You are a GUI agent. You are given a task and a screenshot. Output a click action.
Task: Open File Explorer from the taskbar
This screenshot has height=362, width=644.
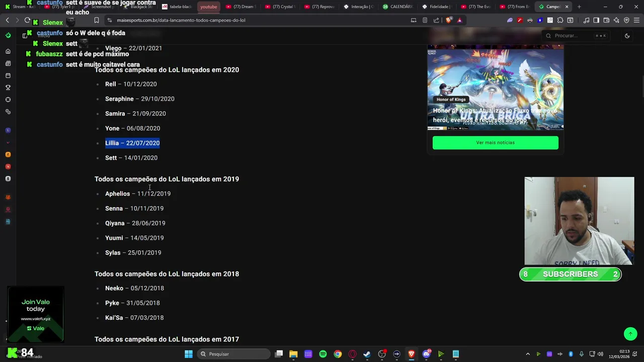(x=293, y=354)
